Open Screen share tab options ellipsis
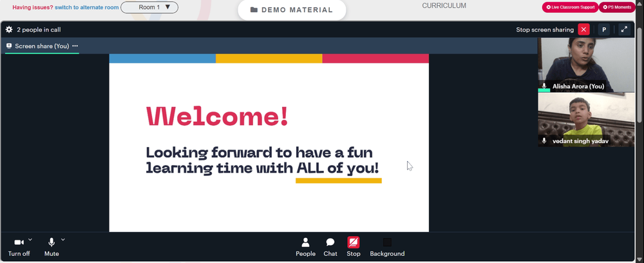Viewport: 644px width, 263px height. pos(75,46)
